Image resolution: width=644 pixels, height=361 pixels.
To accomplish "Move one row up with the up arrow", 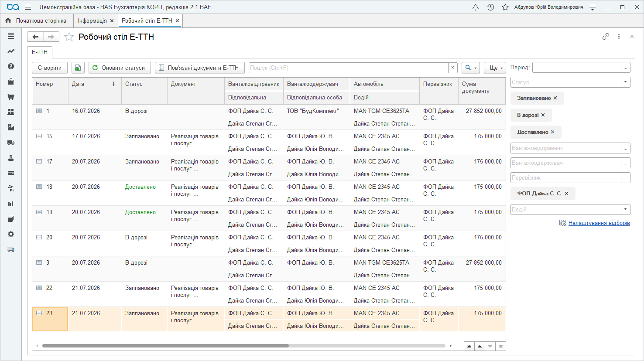I will coord(480,346).
